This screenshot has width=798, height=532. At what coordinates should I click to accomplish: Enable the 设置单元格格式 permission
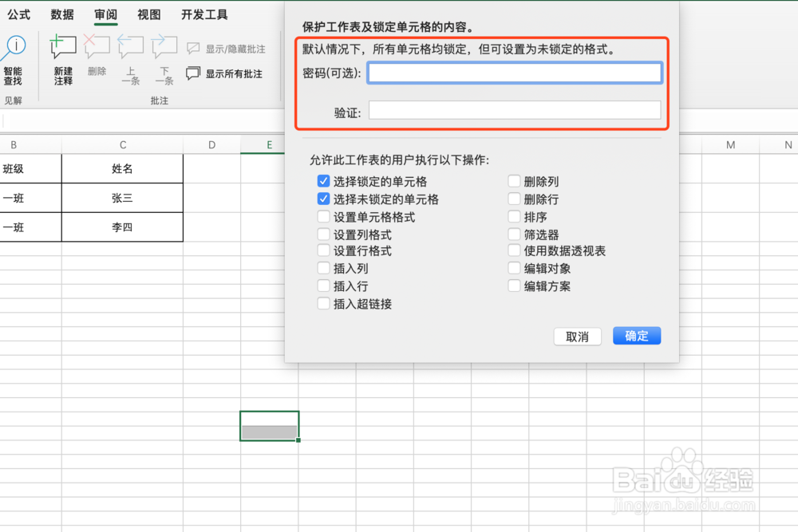tap(323, 216)
